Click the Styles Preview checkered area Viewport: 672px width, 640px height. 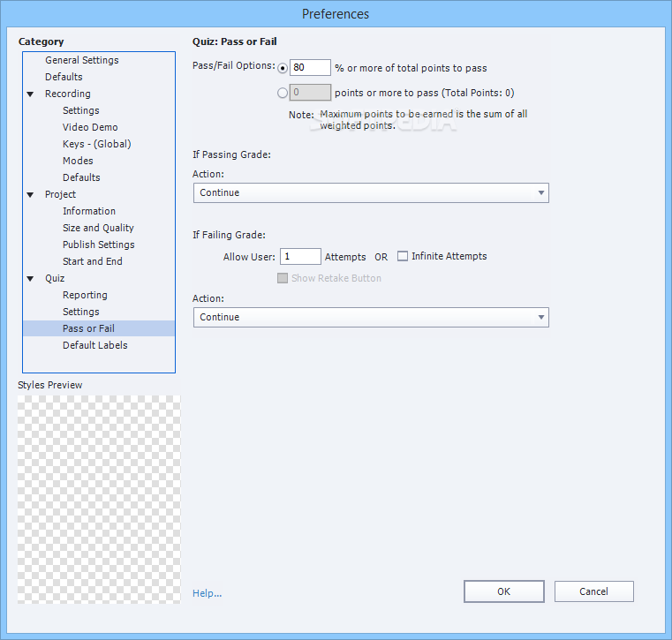99,500
